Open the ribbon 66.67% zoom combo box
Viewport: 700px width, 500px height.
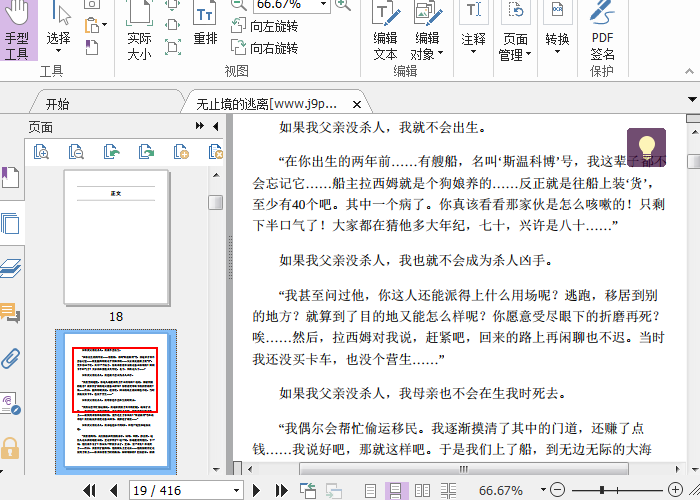(x=292, y=5)
